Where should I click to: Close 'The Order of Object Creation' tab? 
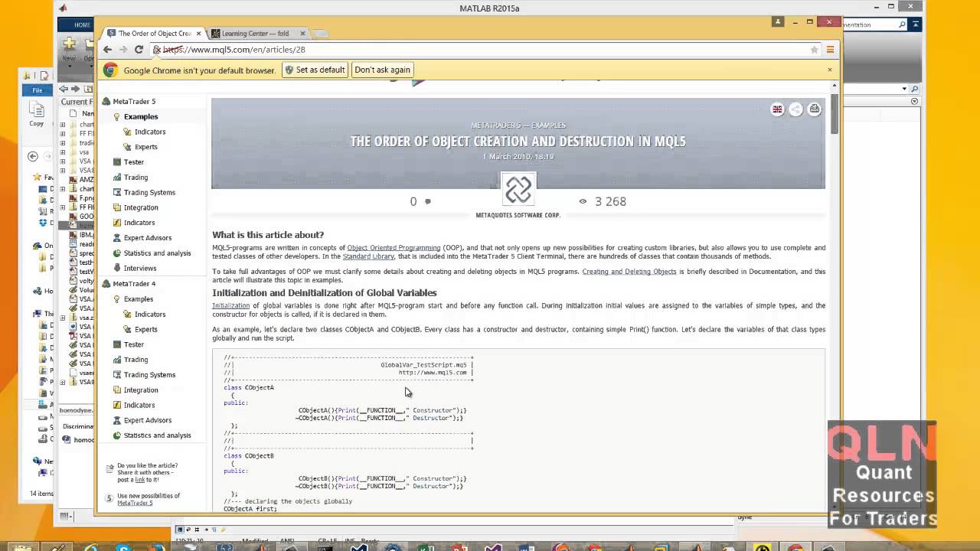199,34
